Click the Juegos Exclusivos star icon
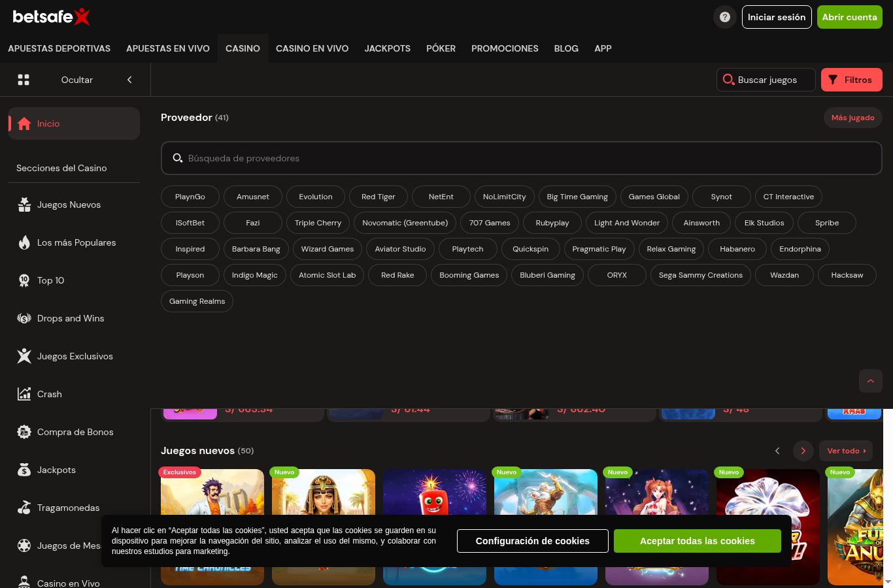Image resolution: width=893 pixels, height=588 pixels. [24, 356]
